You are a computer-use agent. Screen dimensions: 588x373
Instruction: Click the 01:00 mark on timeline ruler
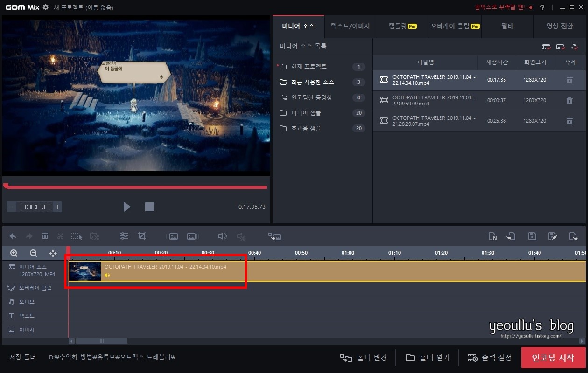[x=348, y=253]
